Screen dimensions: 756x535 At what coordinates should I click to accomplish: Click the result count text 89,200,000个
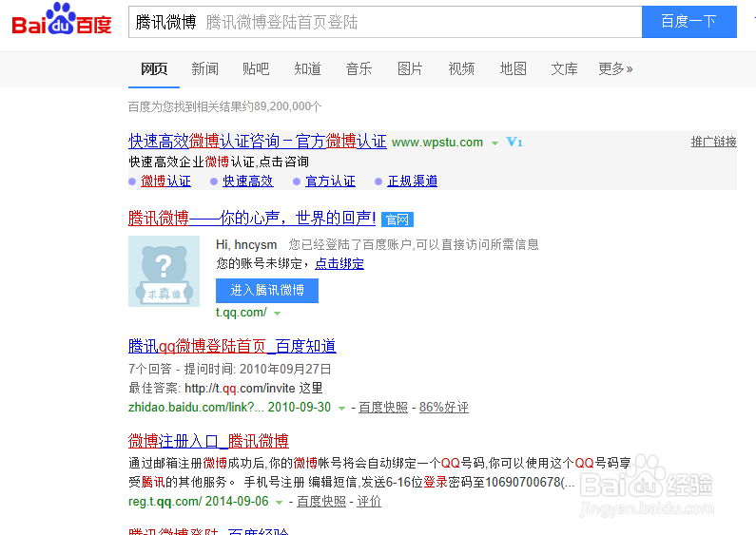pyautogui.click(x=288, y=106)
